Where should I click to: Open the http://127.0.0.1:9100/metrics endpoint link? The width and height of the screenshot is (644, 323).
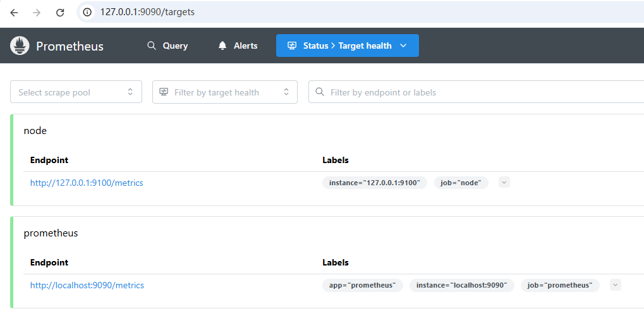[x=87, y=183]
